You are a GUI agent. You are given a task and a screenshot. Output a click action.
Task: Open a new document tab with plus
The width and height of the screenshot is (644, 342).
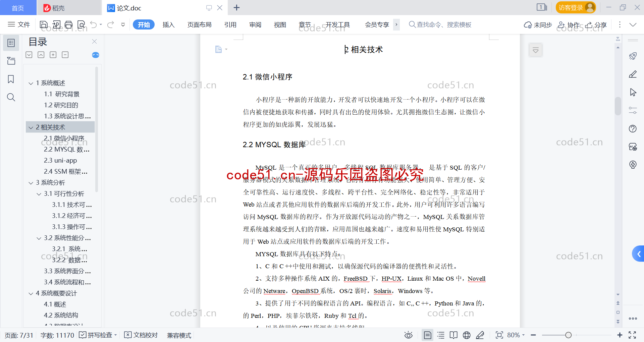coord(236,7)
